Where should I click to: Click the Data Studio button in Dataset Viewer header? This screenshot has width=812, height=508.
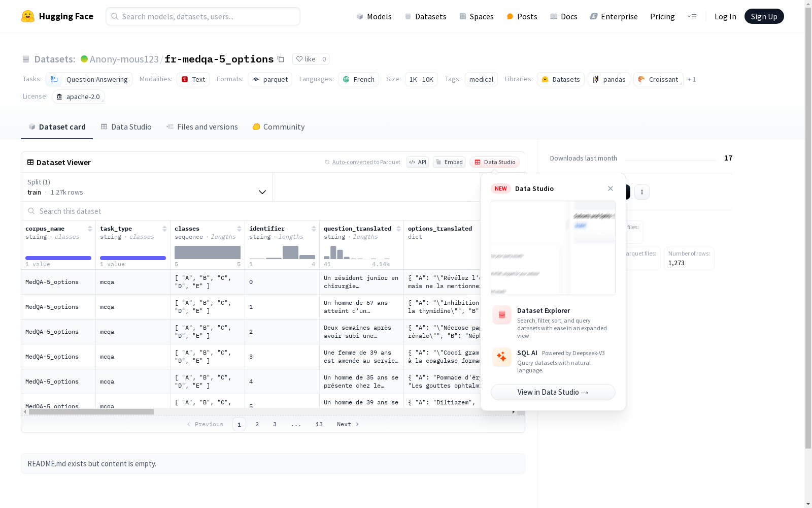coord(494,162)
